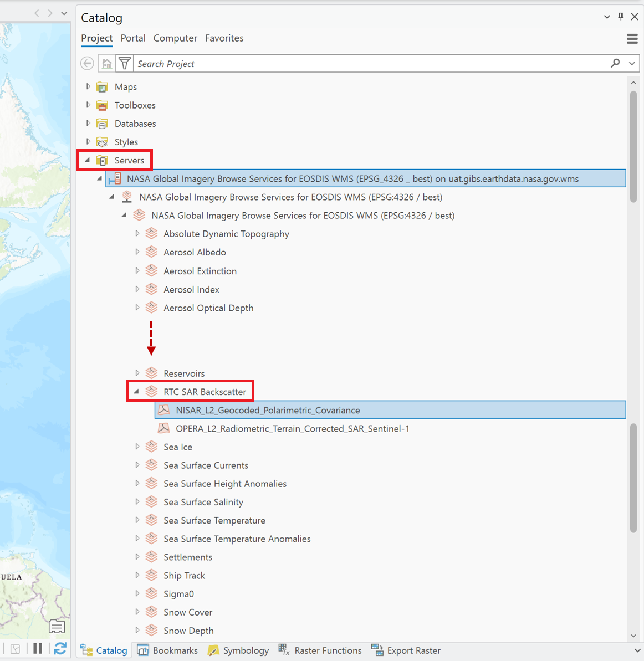The width and height of the screenshot is (644, 661).
Task: Click the Bookmarks tab icon
Action: click(x=143, y=650)
